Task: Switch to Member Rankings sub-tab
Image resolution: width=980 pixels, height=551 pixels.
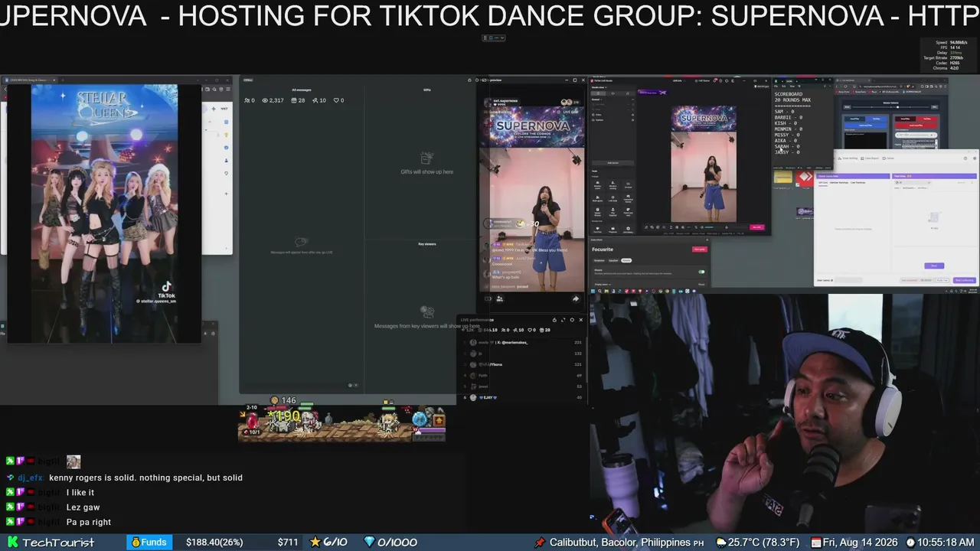Action: 840,182
